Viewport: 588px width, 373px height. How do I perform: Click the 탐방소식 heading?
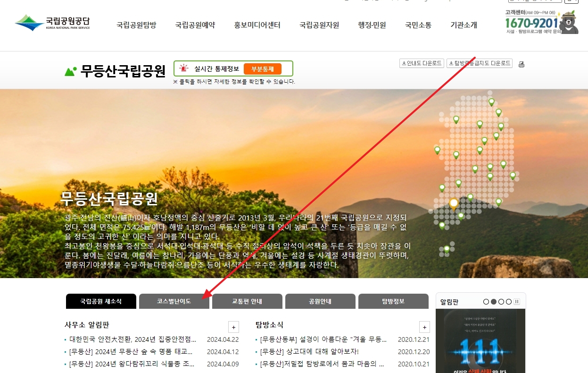coord(269,325)
